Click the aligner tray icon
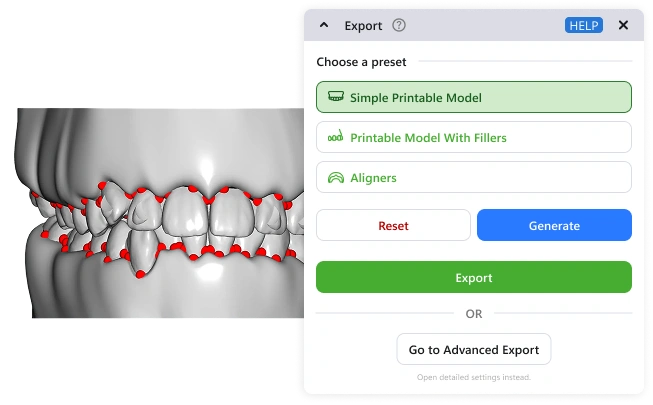The height and width of the screenshot is (405, 653). [336, 178]
